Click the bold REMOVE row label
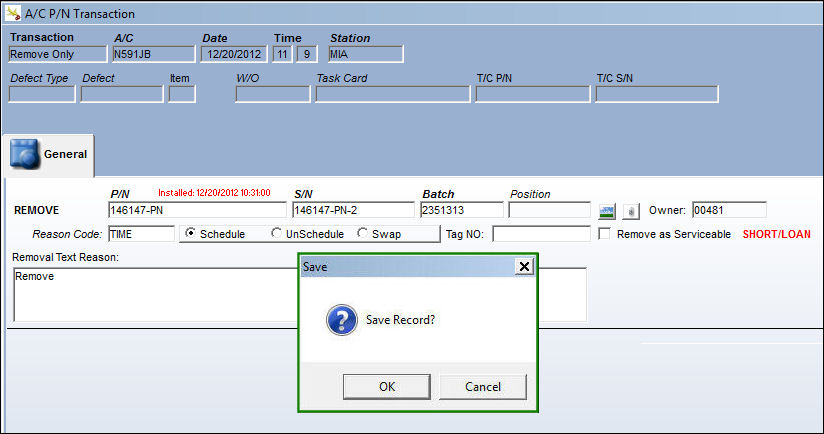Image resolution: width=824 pixels, height=434 pixels. click(36, 210)
